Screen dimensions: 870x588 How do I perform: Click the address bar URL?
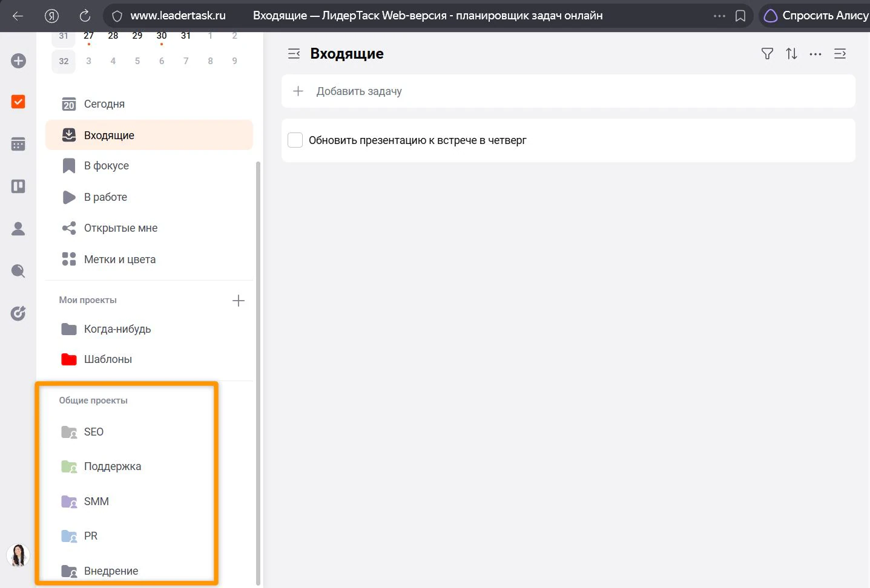(178, 16)
